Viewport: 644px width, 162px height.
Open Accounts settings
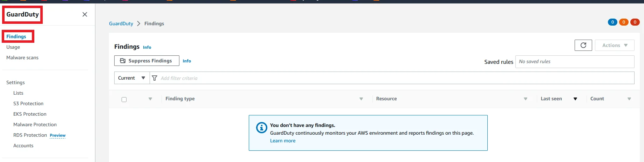coord(23,146)
